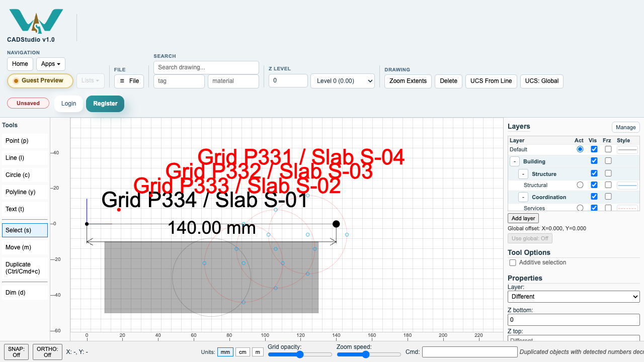Click the Z bottom input field
644x362 pixels.
574,320
